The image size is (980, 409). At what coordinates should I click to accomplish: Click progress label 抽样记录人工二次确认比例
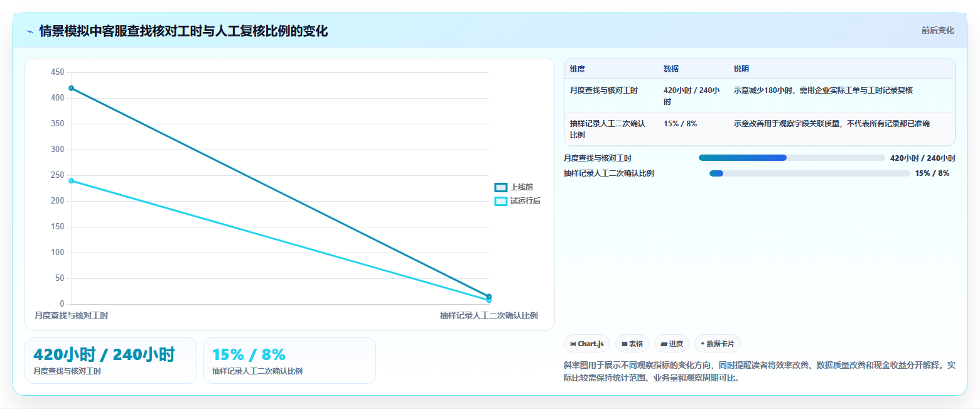609,173
